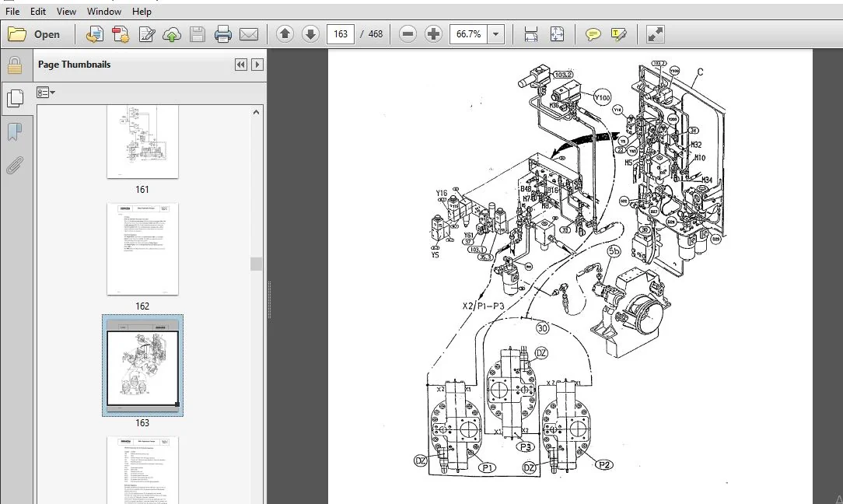Click the 'M34' label in diagram

tap(706, 180)
